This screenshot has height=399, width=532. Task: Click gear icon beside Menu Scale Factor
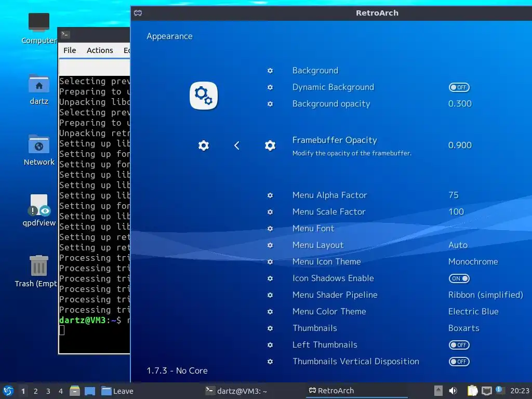tap(270, 212)
